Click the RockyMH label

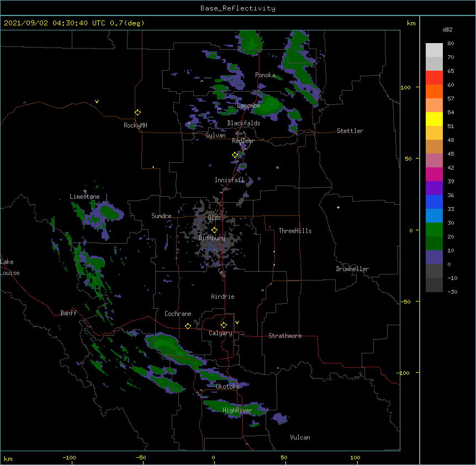click(x=135, y=125)
